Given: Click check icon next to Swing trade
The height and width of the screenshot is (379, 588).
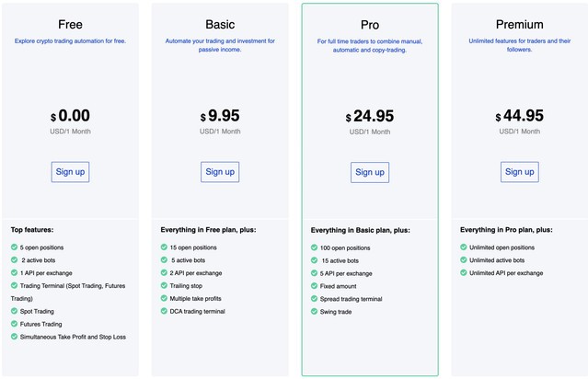Looking at the screenshot, I should tap(314, 312).
